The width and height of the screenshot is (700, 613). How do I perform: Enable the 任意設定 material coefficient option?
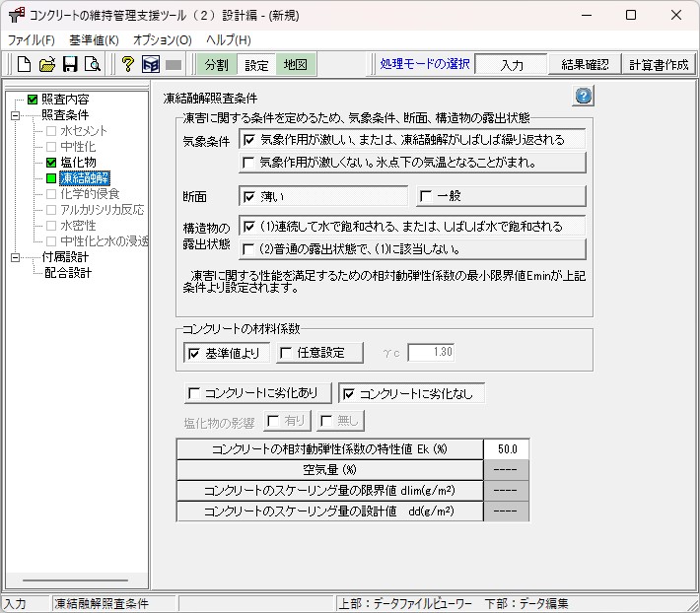(x=287, y=352)
